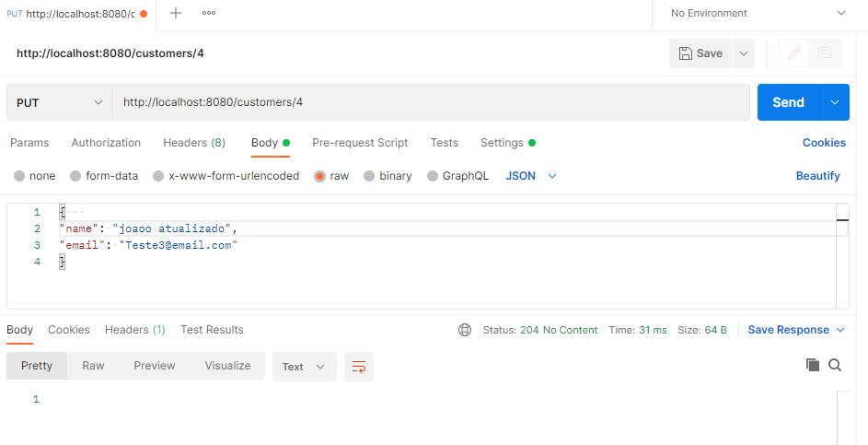The height and width of the screenshot is (445, 868).
Task: Select the response Body tab
Action: coord(20,330)
